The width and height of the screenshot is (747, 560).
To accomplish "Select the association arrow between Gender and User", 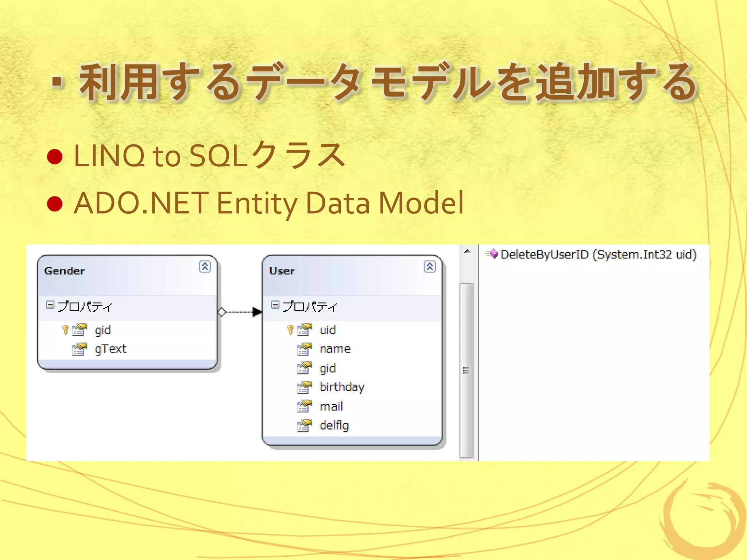I will click(x=240, y=312).
